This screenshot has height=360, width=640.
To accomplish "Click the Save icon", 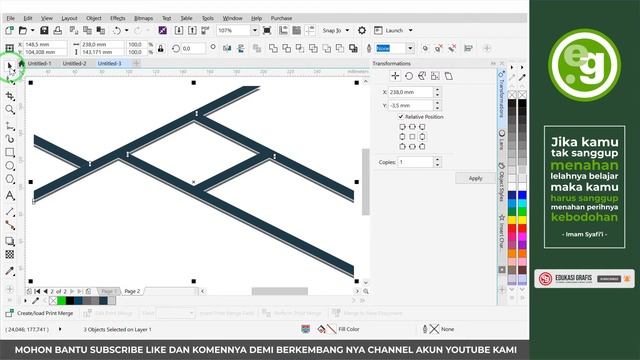I will click(x=44, y=30).
